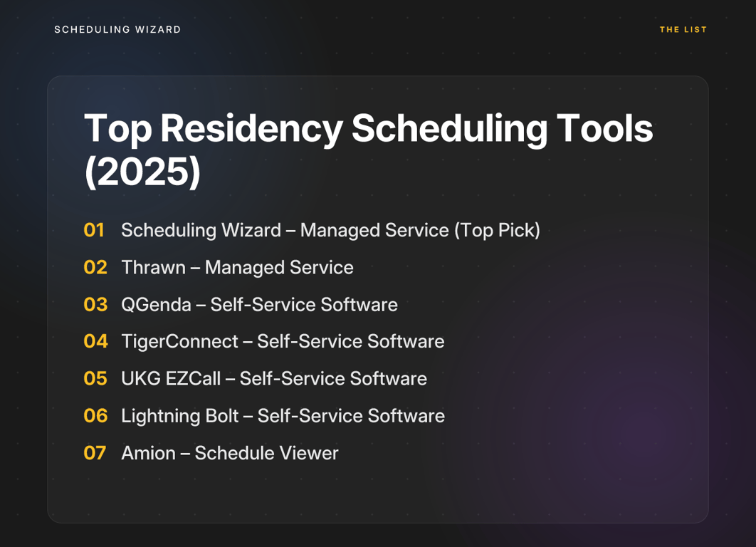756x547 pixels.
Task: Select the Lightning Bolt – Self-Service Software row
Action: 264,415
